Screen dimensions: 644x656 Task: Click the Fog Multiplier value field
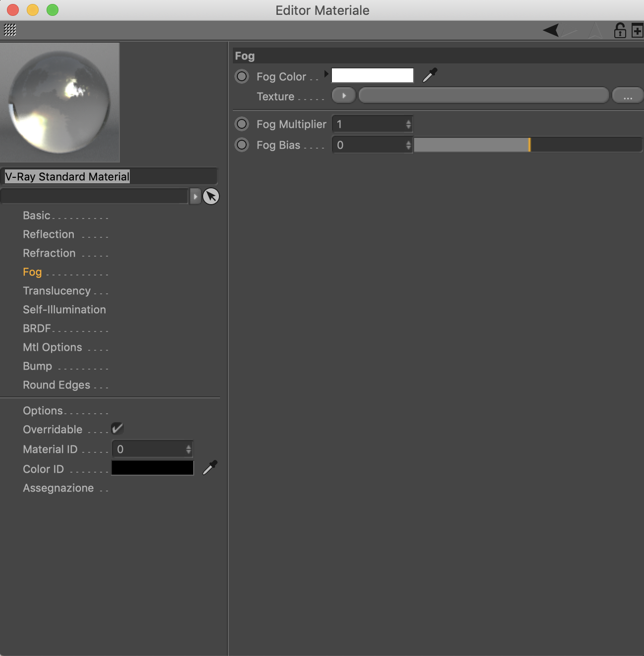(x=369, y=124)
